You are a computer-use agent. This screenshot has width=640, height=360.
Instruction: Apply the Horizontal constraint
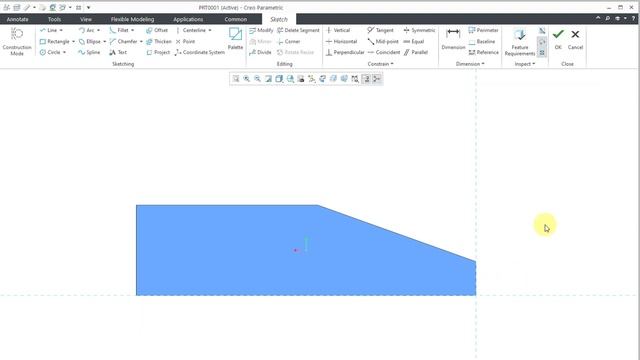tap(342, 42)
